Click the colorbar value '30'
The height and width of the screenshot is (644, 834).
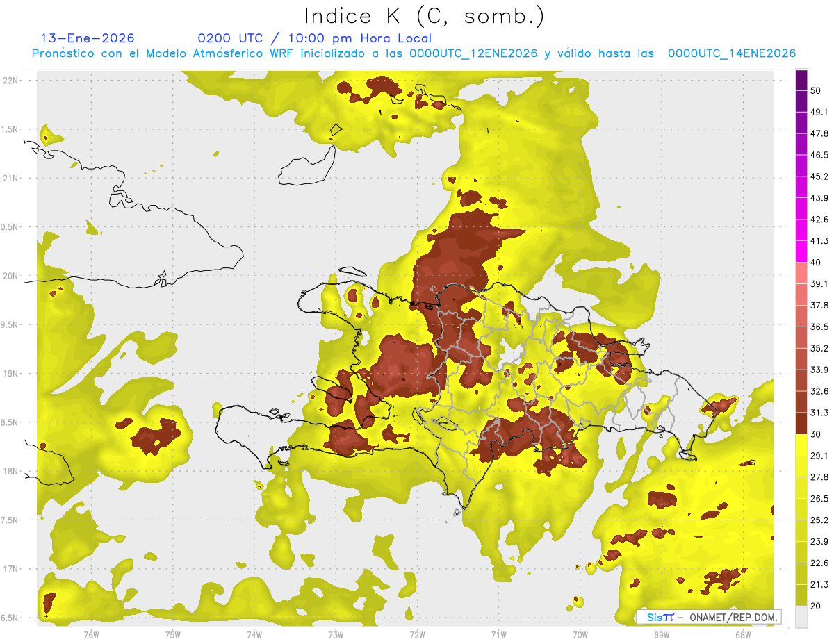[x=816, y=434]
